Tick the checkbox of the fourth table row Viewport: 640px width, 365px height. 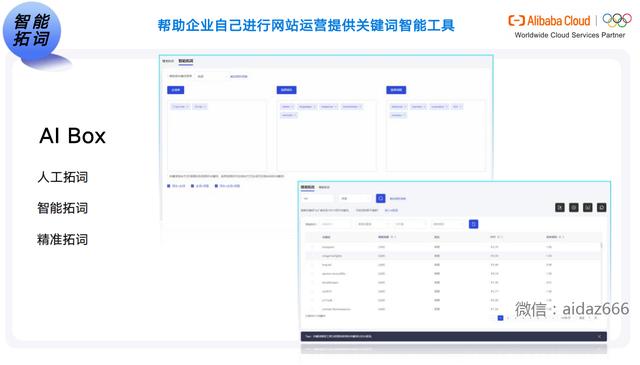pos(313,274)
